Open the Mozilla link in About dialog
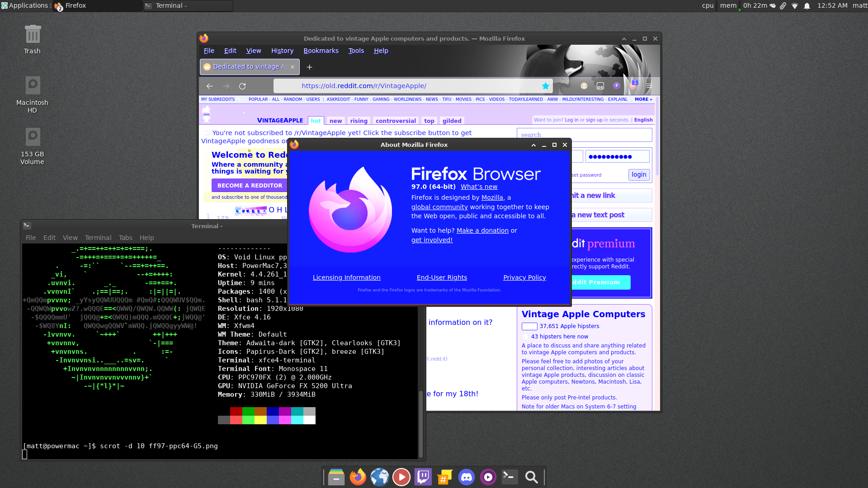This screenshot has height=488, width=868. click(492, 197)
